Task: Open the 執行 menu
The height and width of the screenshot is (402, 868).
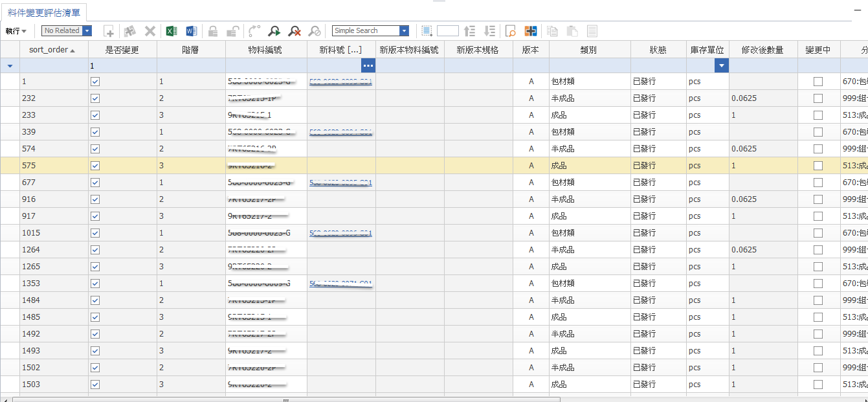Action: (x=16, y=31)
